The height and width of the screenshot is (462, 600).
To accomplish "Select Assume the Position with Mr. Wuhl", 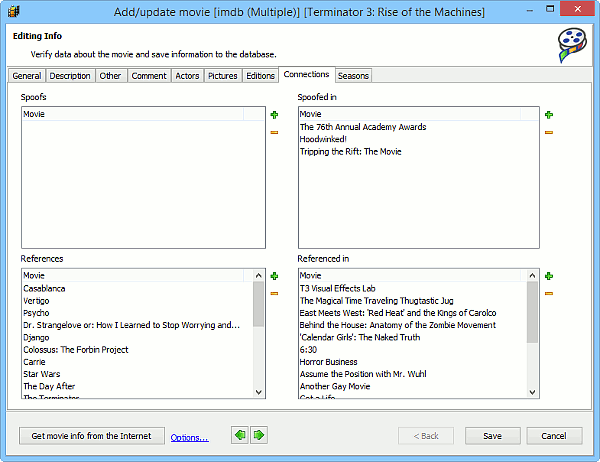I will coord(363,374).
